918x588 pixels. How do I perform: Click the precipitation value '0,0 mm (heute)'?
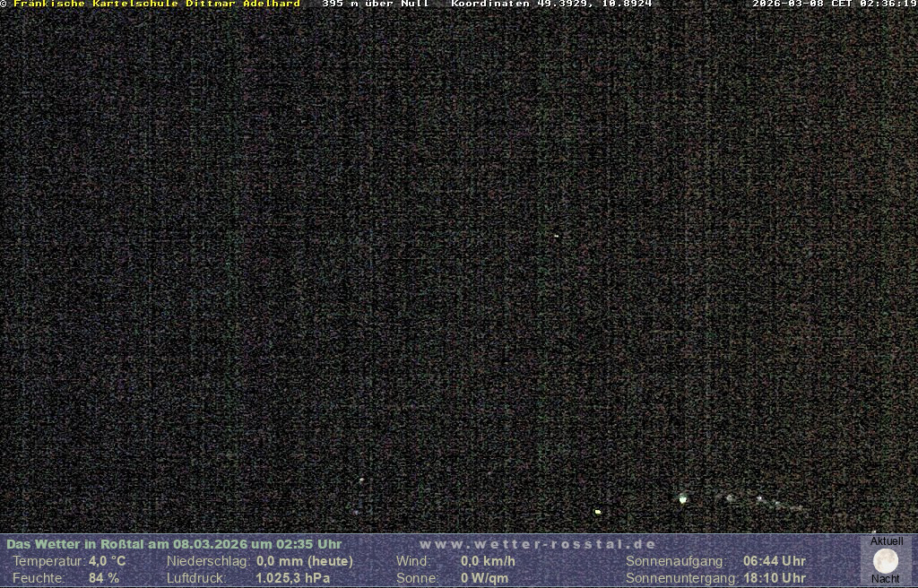[305, 561]
